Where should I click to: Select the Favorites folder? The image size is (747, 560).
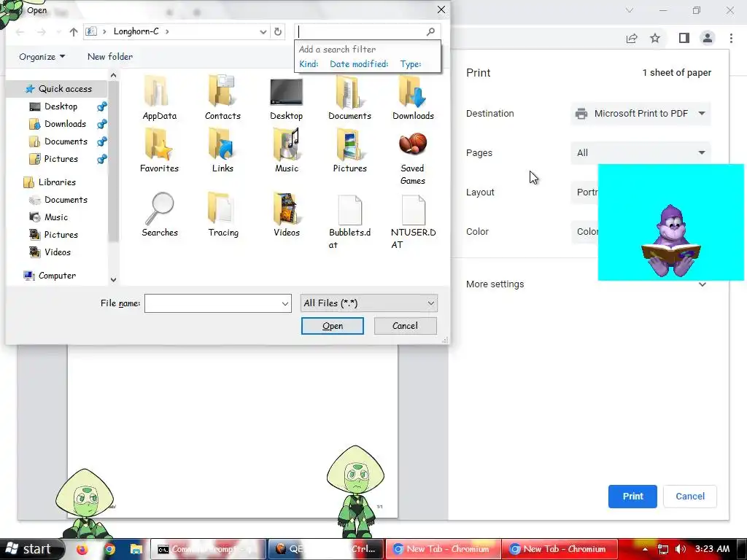[x=159, y=150]
